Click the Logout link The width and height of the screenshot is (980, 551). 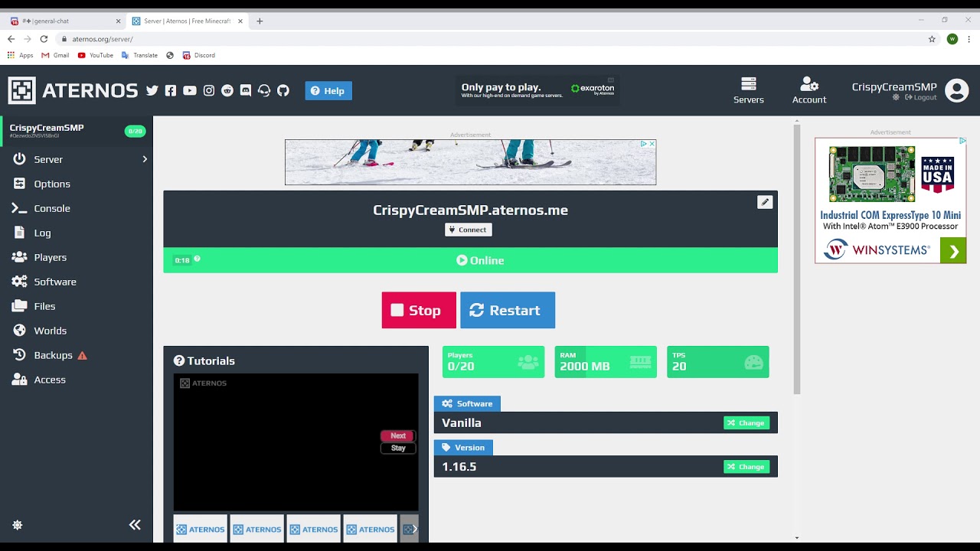921,98
